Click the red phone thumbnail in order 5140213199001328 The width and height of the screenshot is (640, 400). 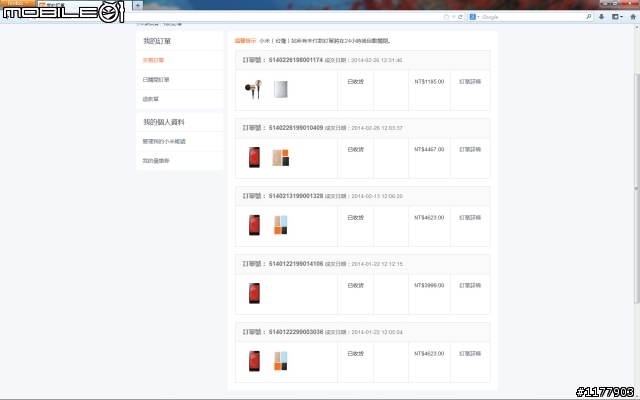tap(254, 225)
